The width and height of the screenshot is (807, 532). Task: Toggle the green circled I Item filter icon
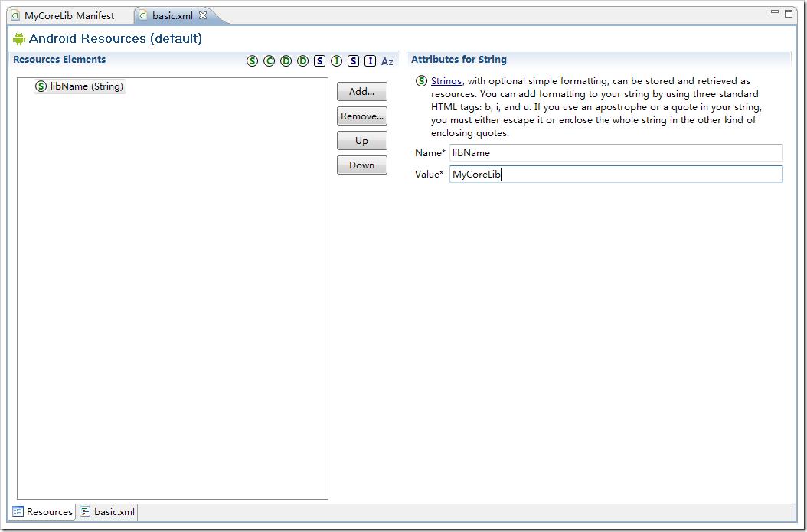[336, 61]
